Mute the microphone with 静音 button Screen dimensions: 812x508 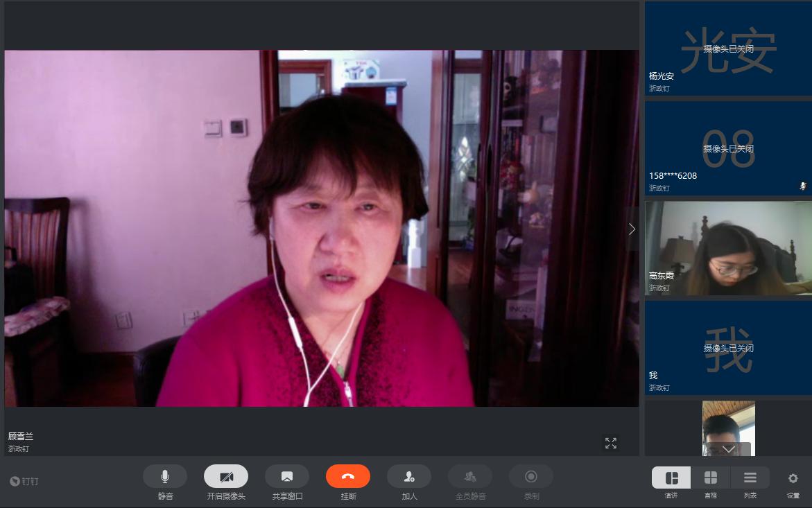pyautogui.click(x=165, y=476)
